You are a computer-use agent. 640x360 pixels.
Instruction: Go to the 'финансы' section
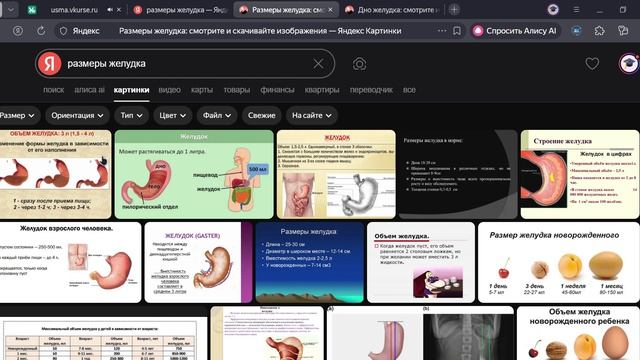tap(277, 90)
